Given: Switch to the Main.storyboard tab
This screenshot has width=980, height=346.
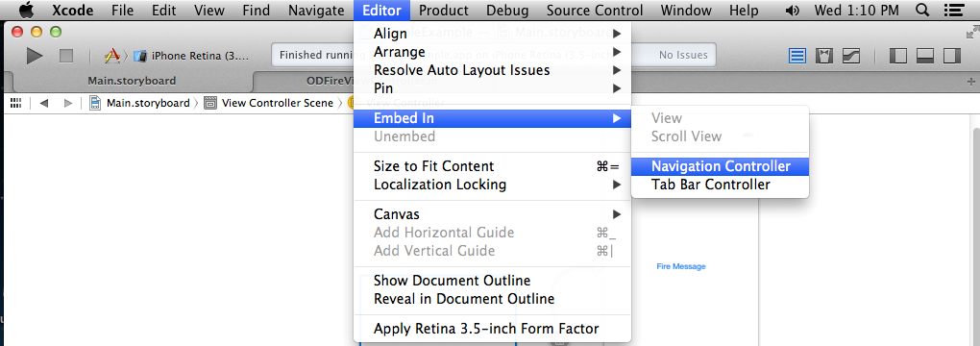Looking at the screenshot, I should 132,81.
